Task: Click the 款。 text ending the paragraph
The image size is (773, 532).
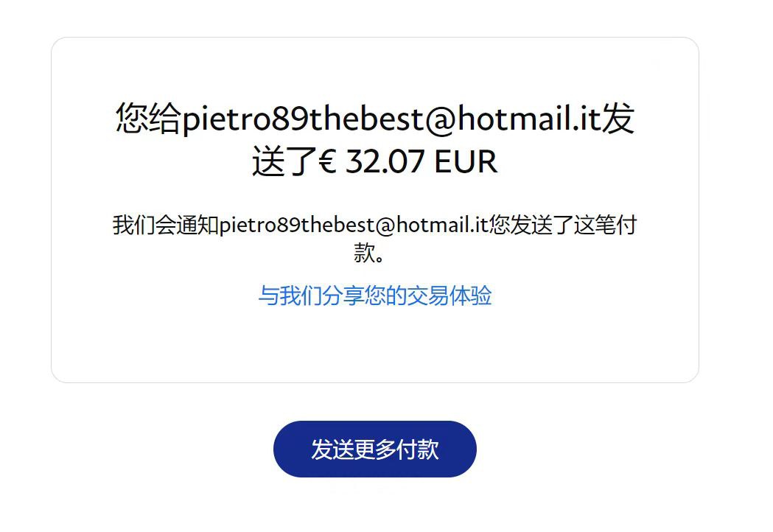Action: 368,253
